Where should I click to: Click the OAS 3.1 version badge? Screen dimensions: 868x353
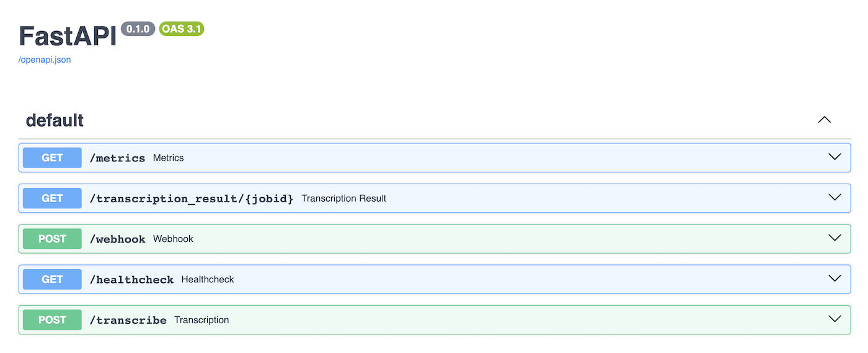coord(182,29)
